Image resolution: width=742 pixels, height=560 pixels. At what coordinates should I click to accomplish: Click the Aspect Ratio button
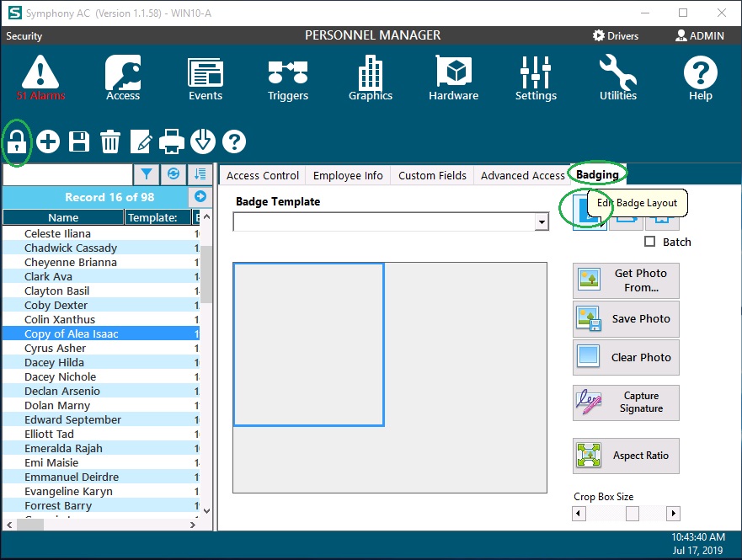point(626,456)
